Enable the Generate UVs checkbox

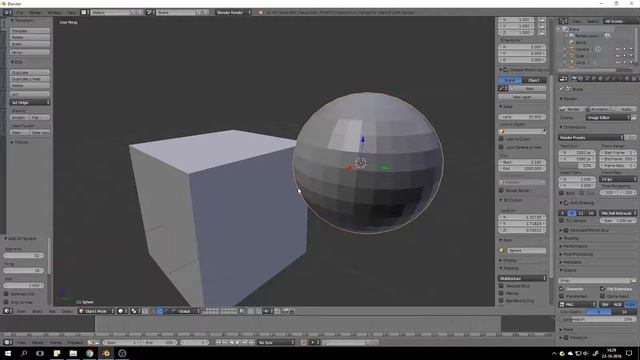(x=6, y=294)
